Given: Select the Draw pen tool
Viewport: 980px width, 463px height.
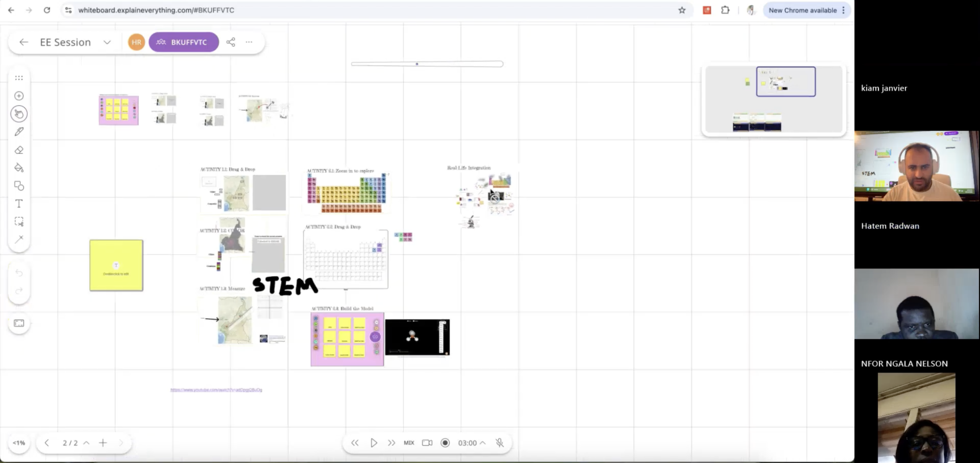Looking at the screenshot, I should coord(19,132).
